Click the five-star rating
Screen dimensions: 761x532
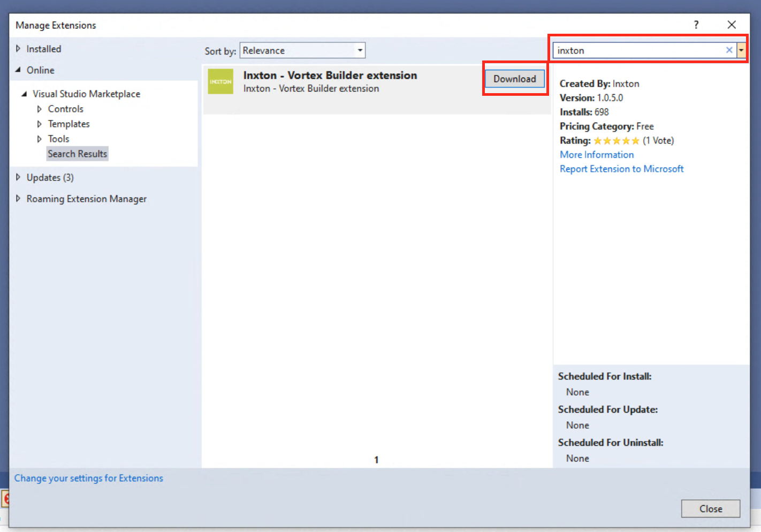point(617,141)
